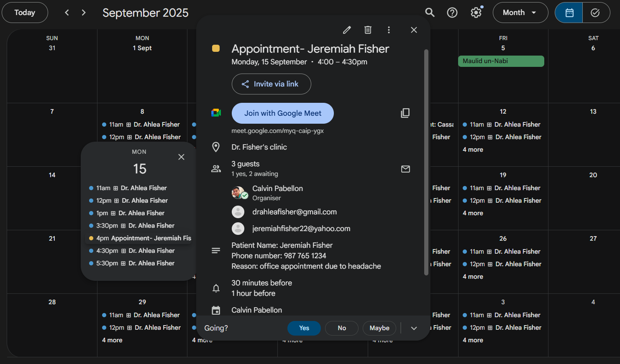Click Join with Google Meet button
This screenshot has width=620, height=364.
[x=283, y=113]
